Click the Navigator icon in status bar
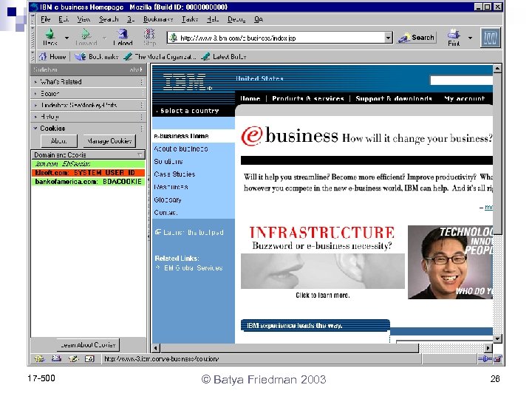Screen dimensions: 532x399 click(x=39, y=358)
